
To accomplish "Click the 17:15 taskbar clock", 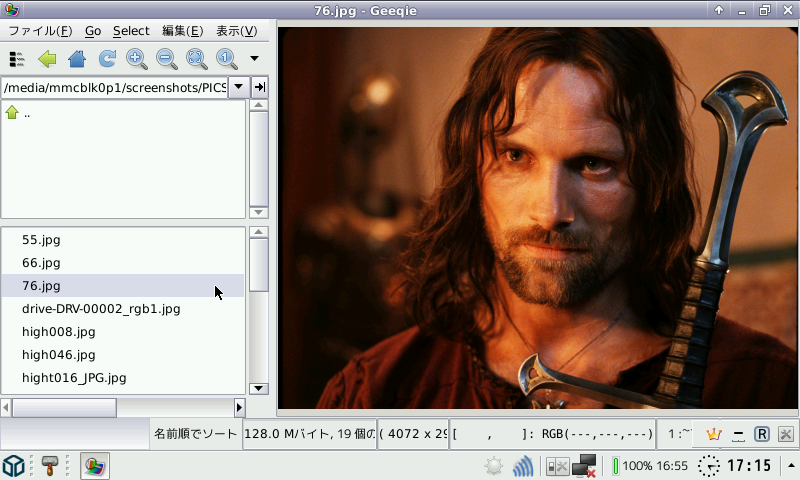I will (x=749, y=466).
